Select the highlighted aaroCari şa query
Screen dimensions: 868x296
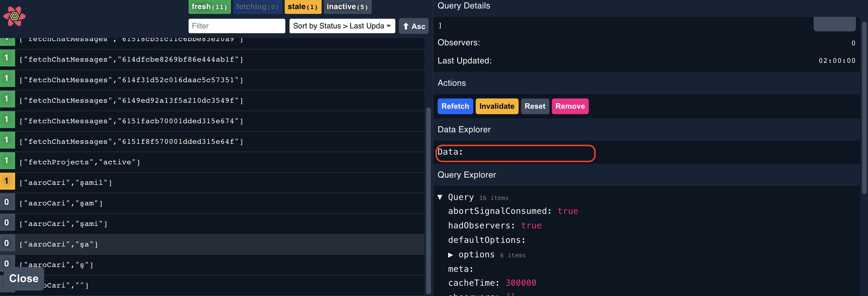point(212,244)
